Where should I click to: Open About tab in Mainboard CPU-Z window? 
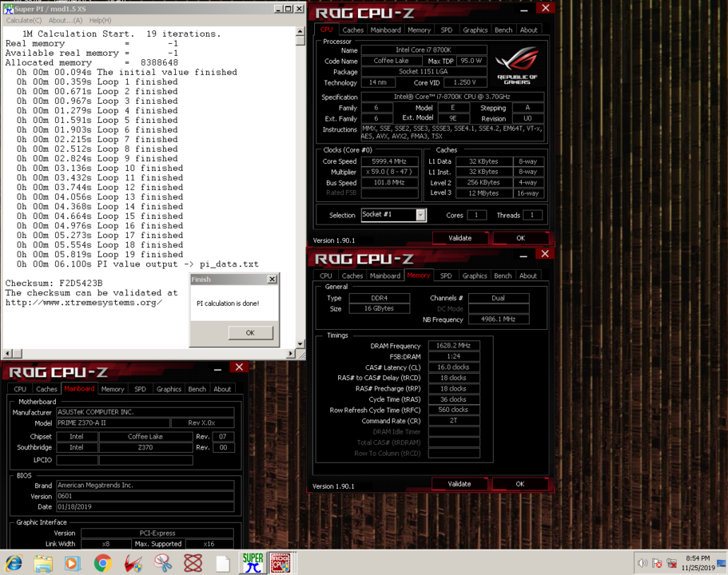coord(222,389)
